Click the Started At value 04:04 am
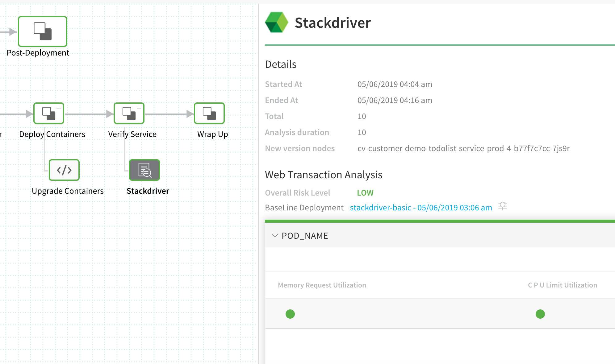 [395, 84]
